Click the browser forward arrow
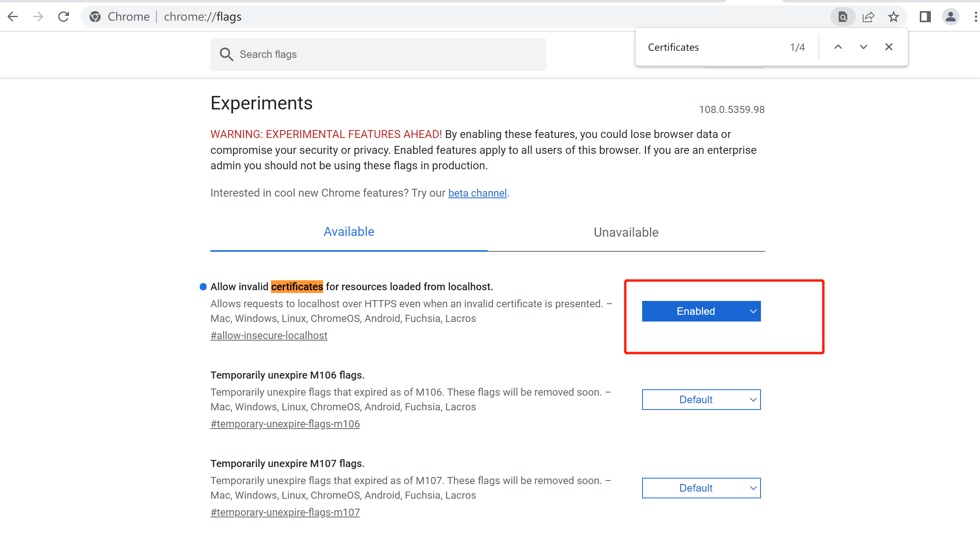980x538 pixels. click(38, 17)
